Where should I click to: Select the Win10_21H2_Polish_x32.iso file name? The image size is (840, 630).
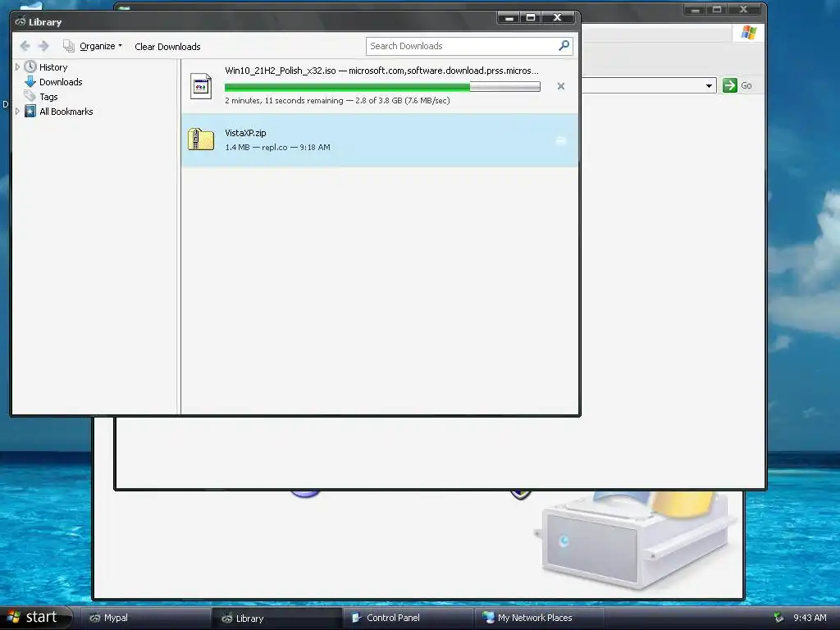281,71
